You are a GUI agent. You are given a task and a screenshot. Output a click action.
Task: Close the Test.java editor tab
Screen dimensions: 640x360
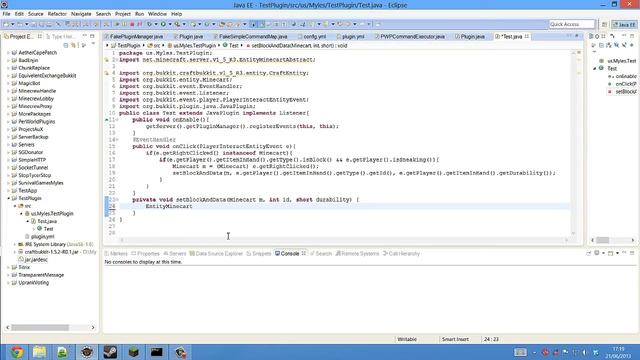pos(527,37)
